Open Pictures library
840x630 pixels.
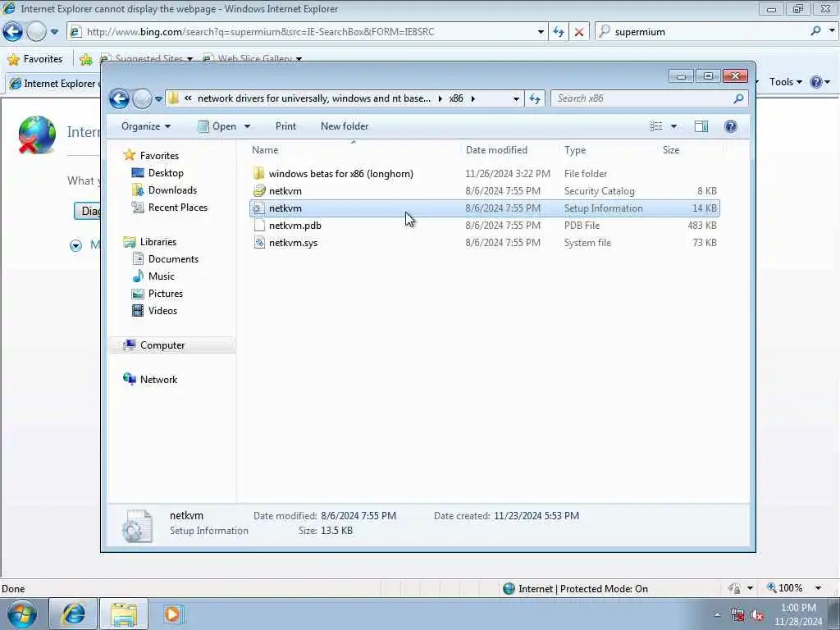point(157,294)
